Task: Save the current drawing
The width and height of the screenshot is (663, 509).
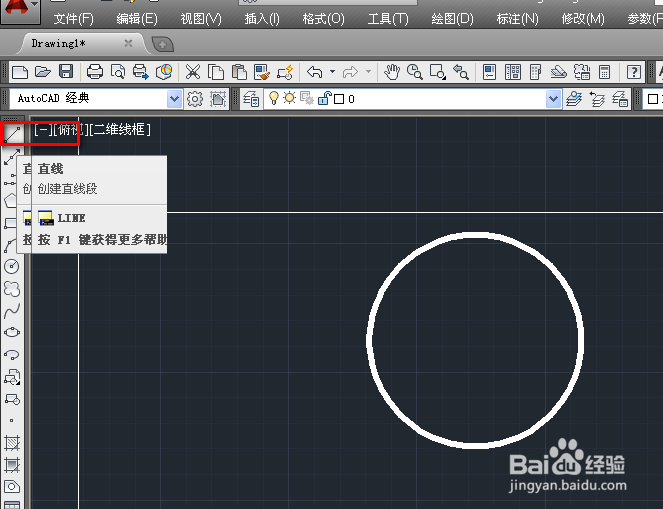Action: (66, 72)
